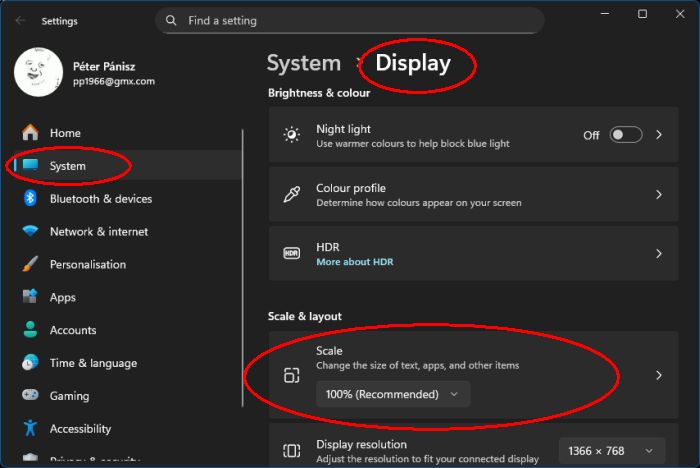Screen dimensions: 700x468
Task: Click the Find a setting search box
Action: click(x=350, y=20)
